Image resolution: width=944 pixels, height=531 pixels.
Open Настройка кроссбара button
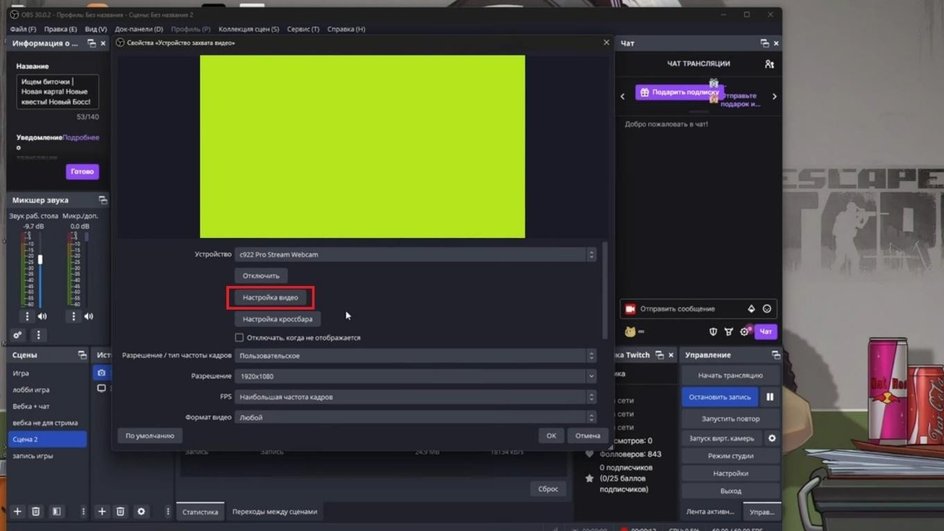point(278,319)
